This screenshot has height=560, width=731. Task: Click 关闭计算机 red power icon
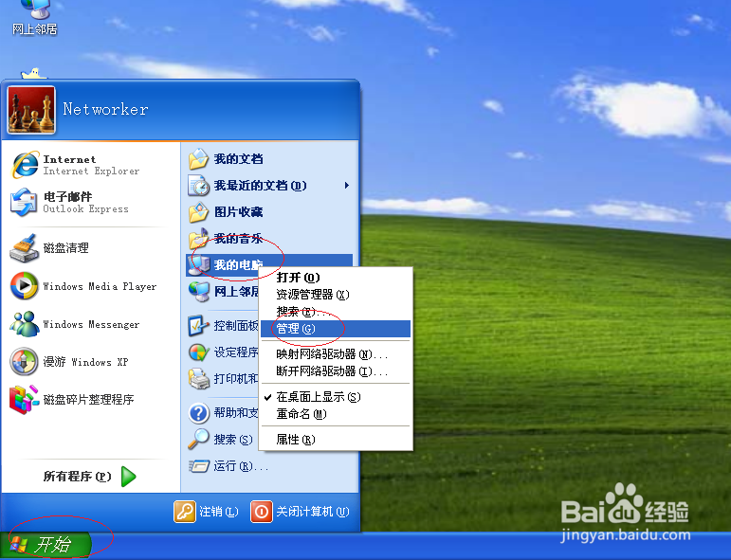262,512
